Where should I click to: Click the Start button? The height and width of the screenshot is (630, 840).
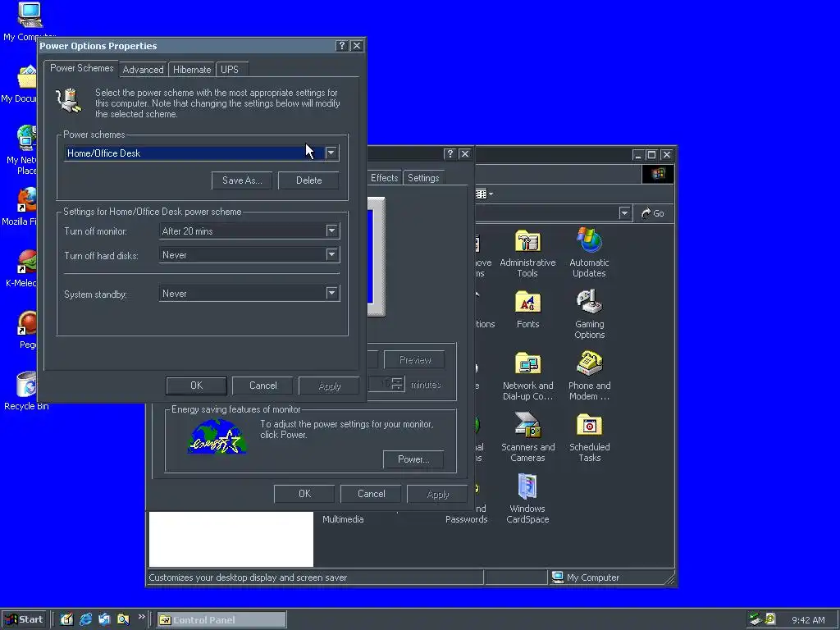coord(25,619)
